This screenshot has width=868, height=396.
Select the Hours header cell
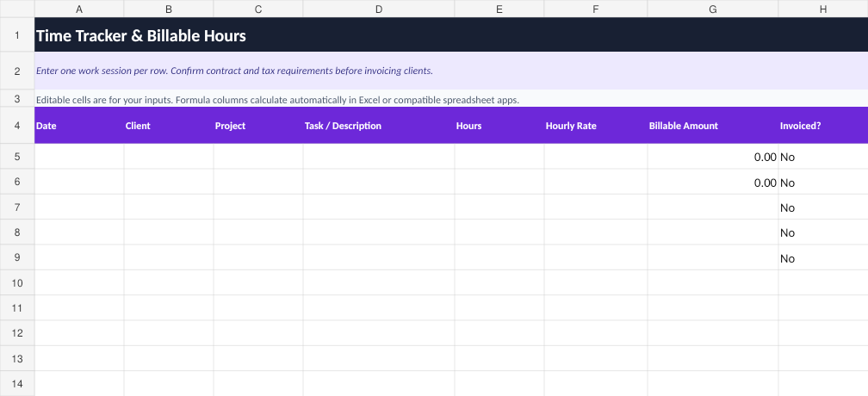[x=499, y=126]
